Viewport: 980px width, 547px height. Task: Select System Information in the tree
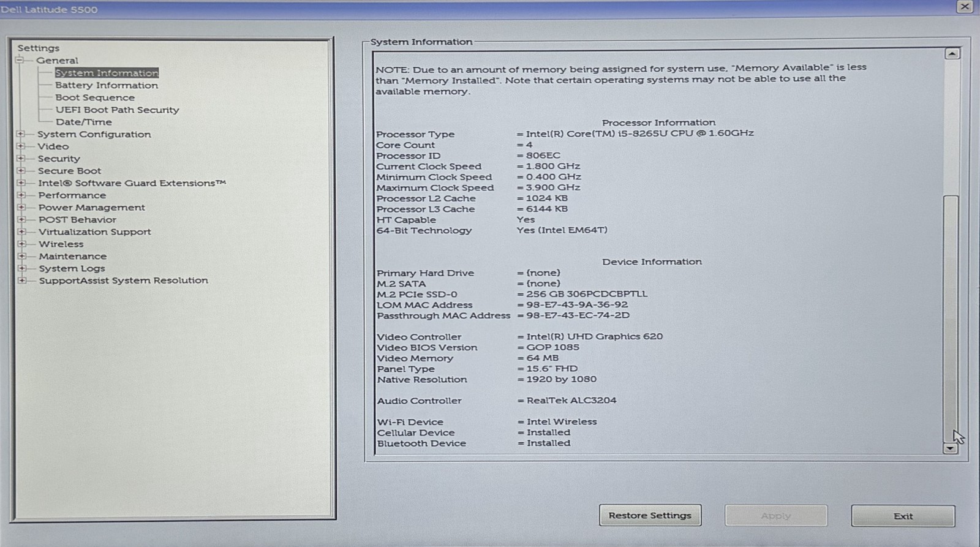(x=107, y=73)
